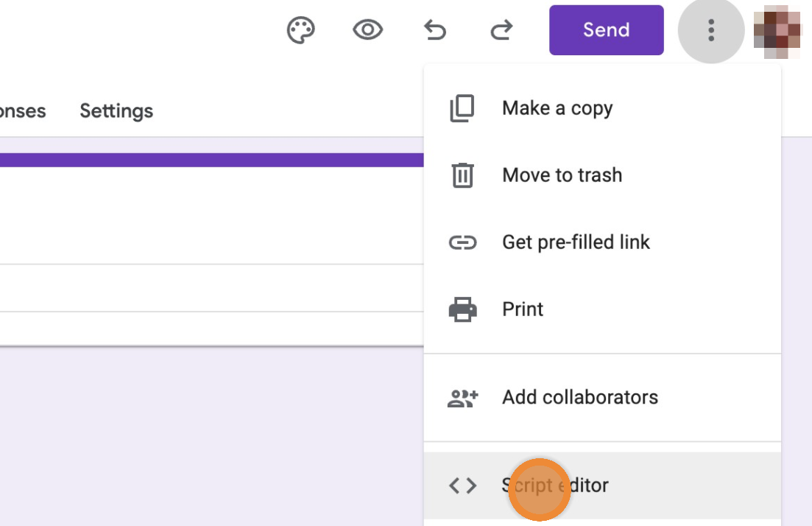Choose the Make a copy menu label
Image resolution: width=812 pixels, height=526 pixels.
[x=557, y=108]
